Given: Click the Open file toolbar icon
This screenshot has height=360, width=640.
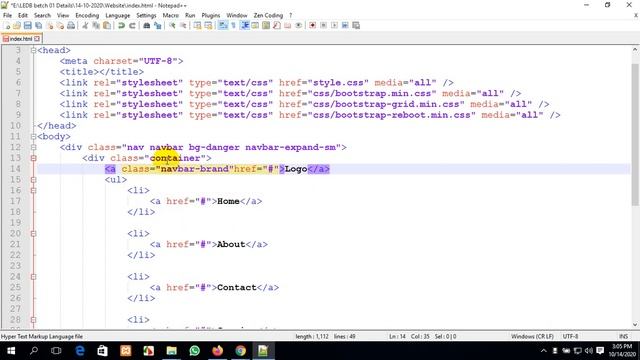Looking at the screenshot, I should pyautogui.click(x=17, y=26).
